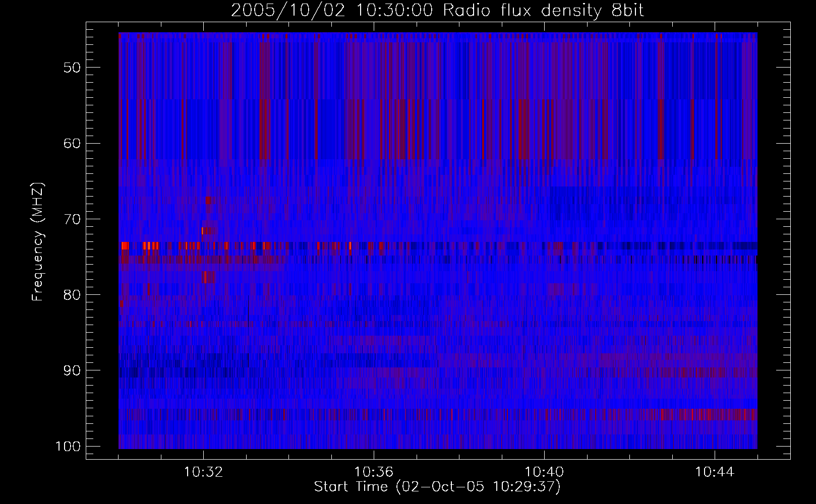Click the 'Frequency (MHZ)' y-axis label
This screenshot has height=504, width=816.
click(x=38, y=242)
